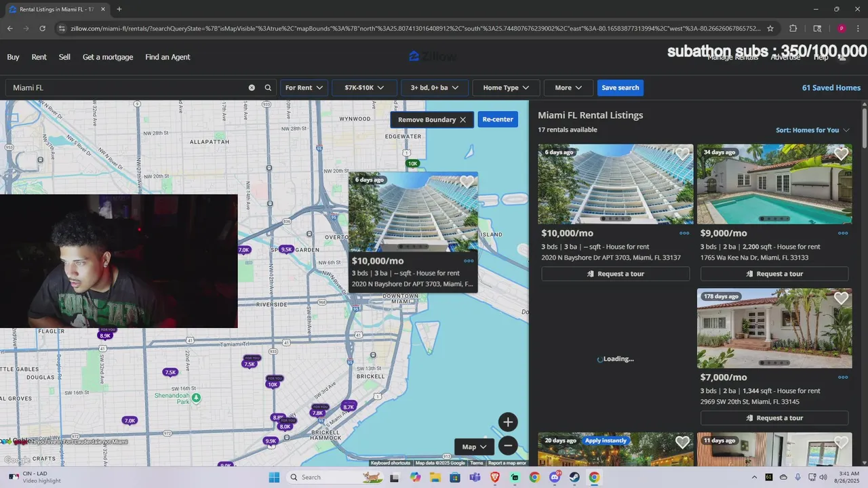
Task: Open Get a mortgage menu
Action: coord(108,57)
